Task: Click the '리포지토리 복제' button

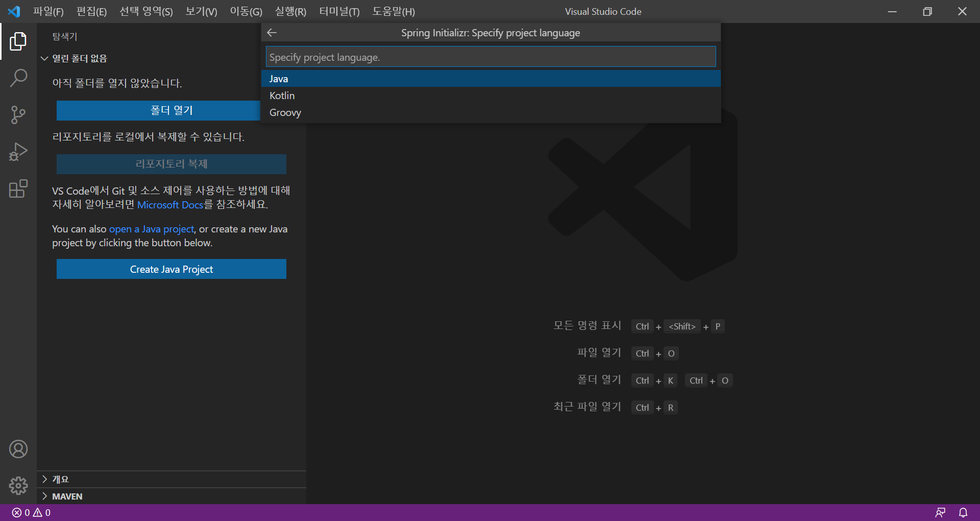Action: (x=171, y=164)
